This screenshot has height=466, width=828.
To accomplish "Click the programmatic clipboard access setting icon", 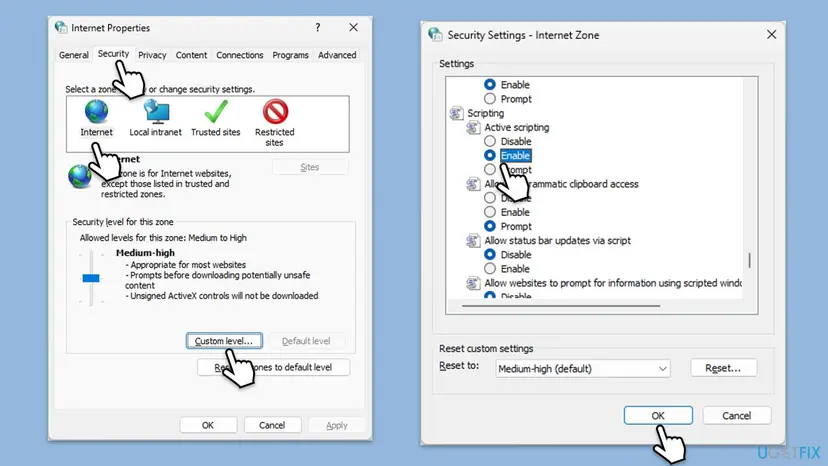I will 473,184.
